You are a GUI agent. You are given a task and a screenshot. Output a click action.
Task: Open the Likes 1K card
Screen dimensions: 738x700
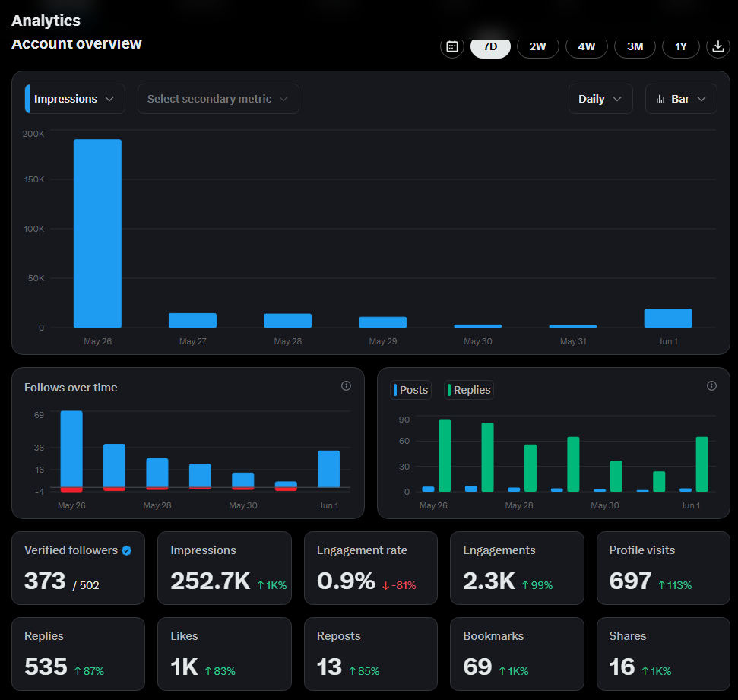pos(224,654)
